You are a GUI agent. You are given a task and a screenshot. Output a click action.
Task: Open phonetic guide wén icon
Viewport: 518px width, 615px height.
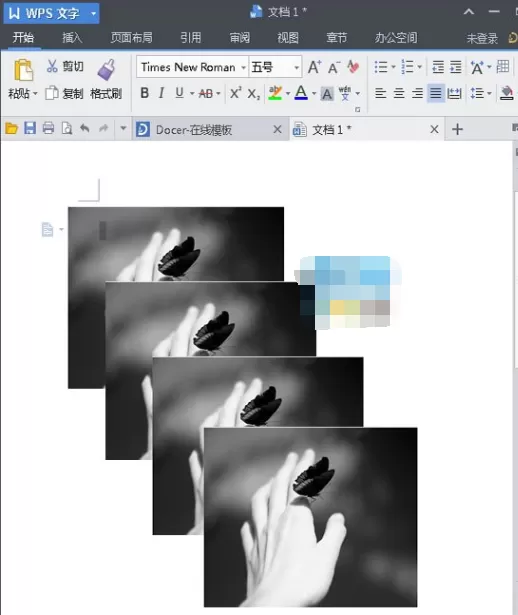(x=345, y=93)
